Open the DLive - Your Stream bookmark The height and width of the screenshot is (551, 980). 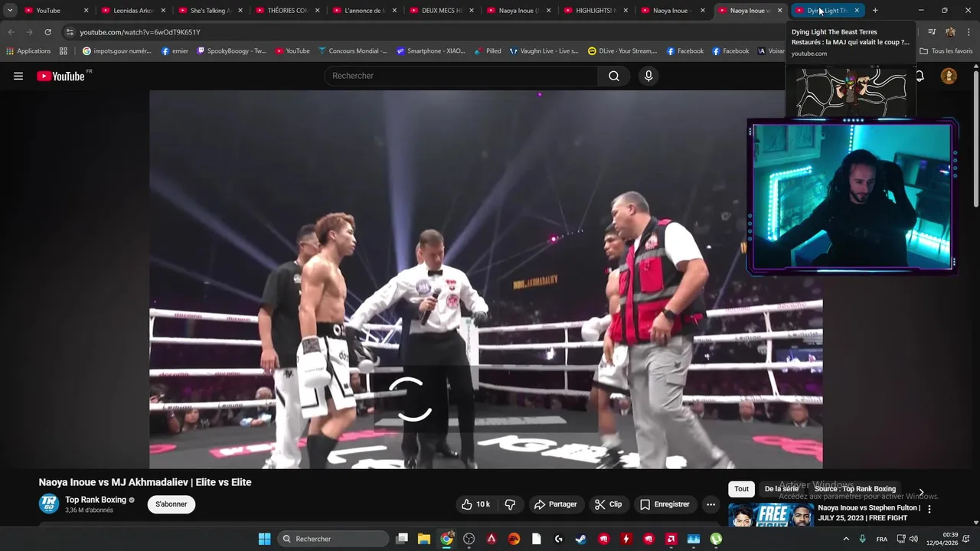(623, 51)
